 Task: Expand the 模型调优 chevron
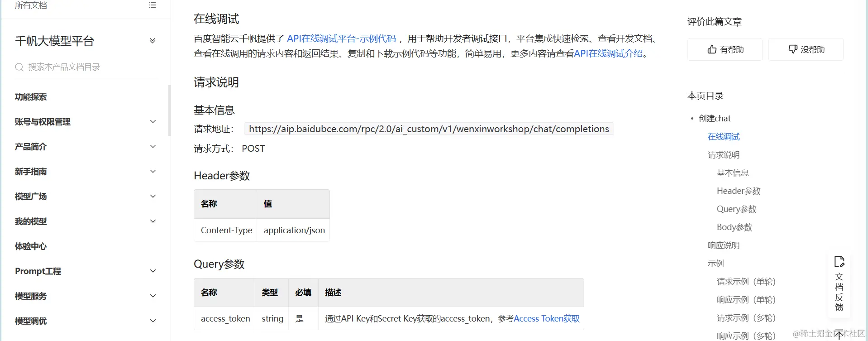point(153,321)
